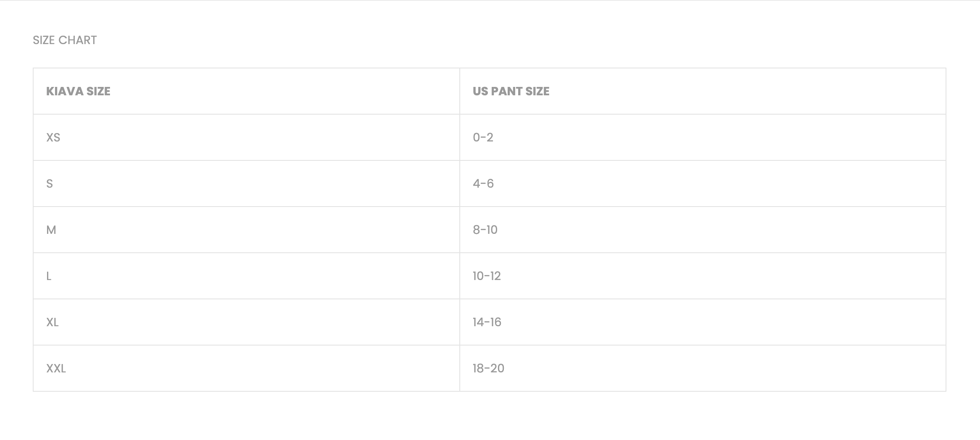The height and width of the screenshot is (440, 980).
Task: Click the SIZE CHART heading
Action: point(65,40)
